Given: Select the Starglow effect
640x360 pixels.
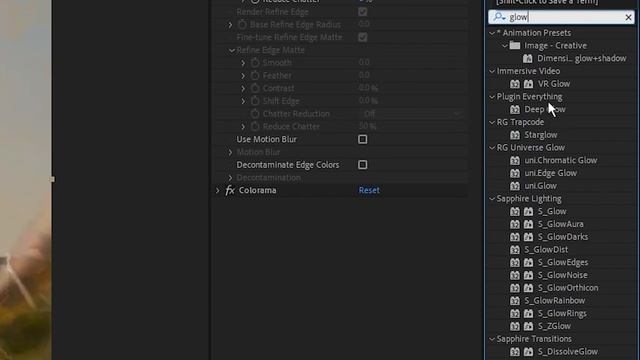Looking at the screenshot, I should (x=541, y=135).
